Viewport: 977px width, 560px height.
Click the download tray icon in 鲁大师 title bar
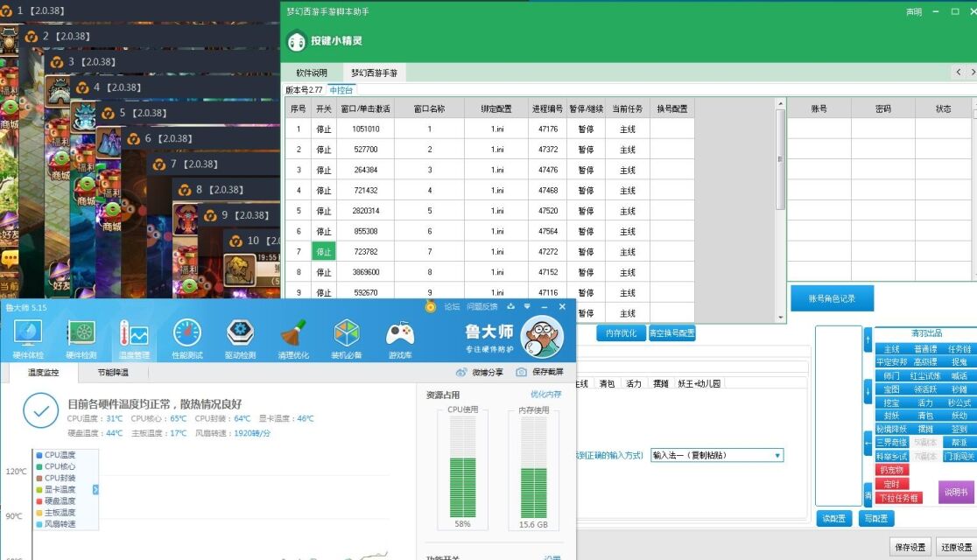(x=511, y=306)
